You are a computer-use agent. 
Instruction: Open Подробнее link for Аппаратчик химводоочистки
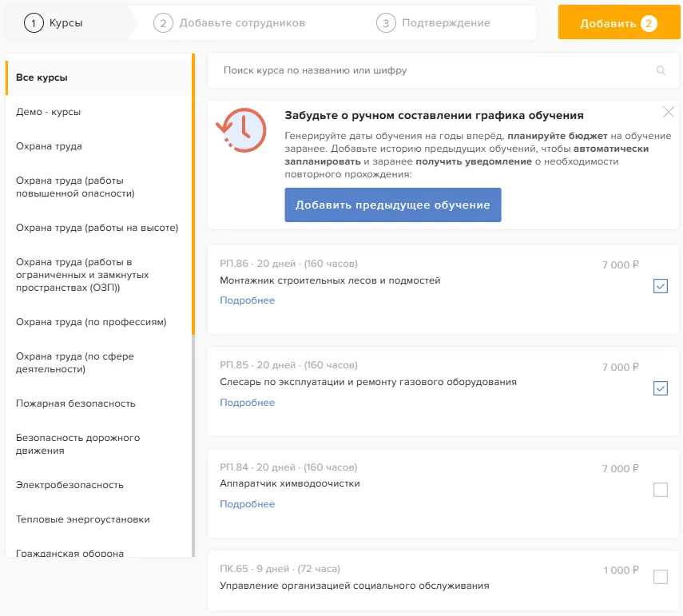(x=247, y=504)
